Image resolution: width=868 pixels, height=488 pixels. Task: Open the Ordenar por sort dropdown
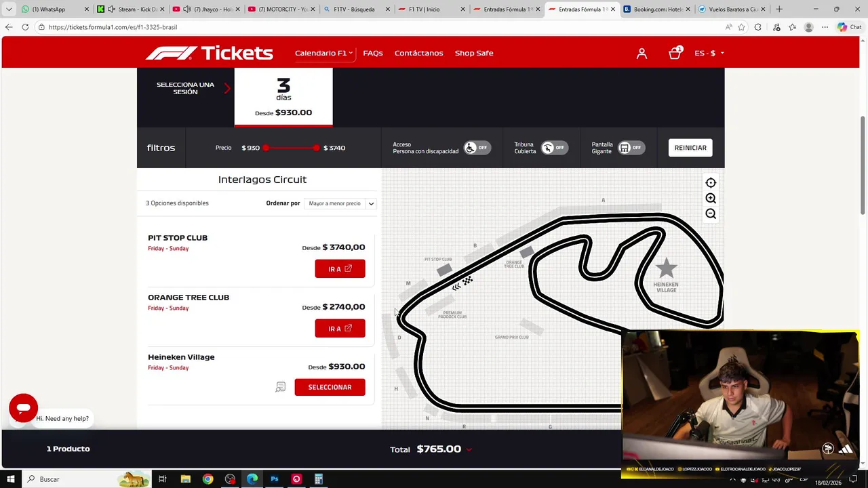(x=340, y=203)
